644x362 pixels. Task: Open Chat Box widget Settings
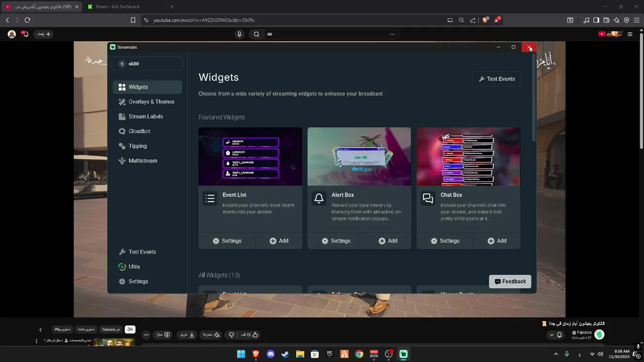445,241
